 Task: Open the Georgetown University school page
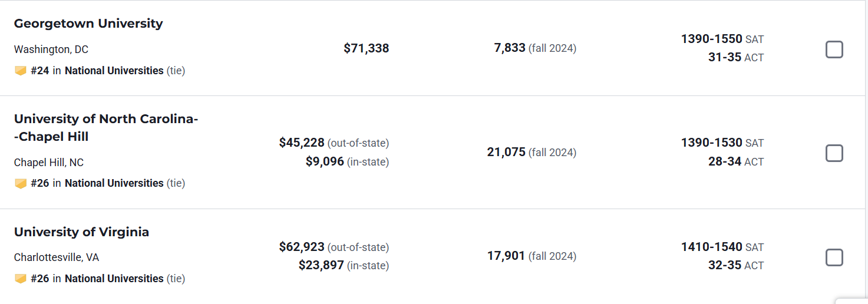coord(88,24)
